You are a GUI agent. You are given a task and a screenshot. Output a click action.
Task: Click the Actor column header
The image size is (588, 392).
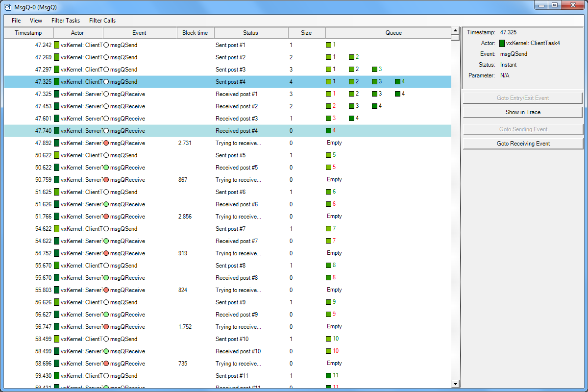tap(78, 33)
